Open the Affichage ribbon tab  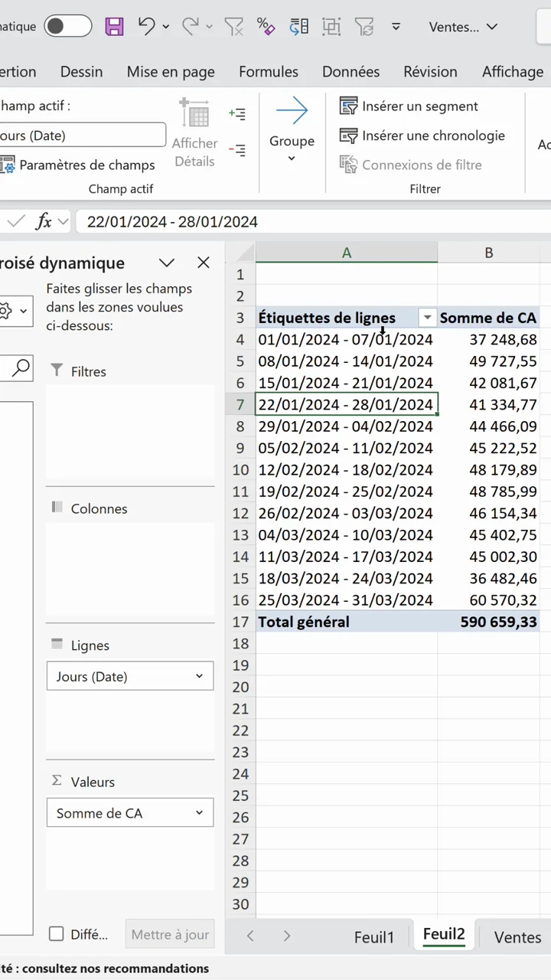point(513,72)
